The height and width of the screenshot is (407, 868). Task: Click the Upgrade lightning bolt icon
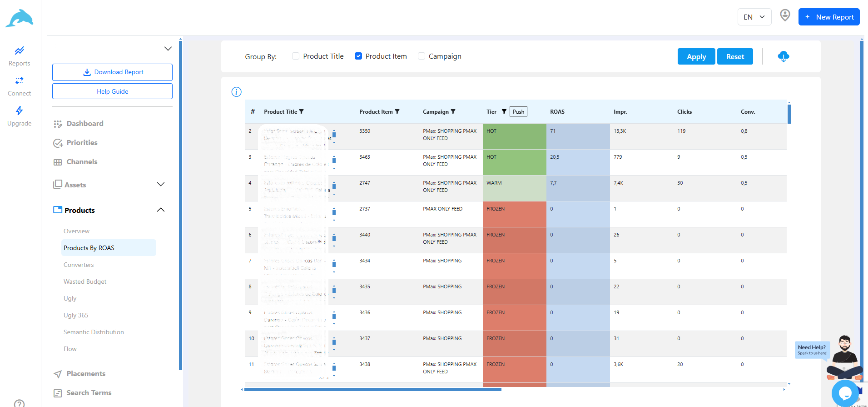(x=19, y=111)
